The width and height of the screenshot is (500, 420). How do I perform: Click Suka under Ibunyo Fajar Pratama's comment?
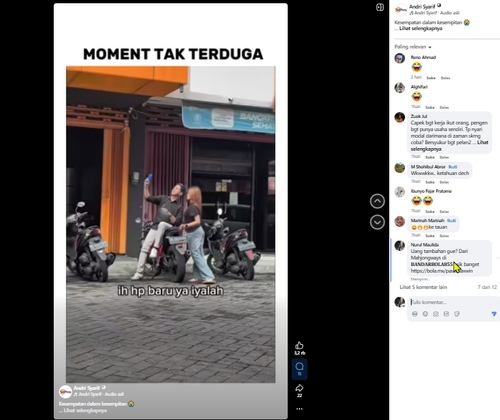pyautogui.click(x=430, y=211)
